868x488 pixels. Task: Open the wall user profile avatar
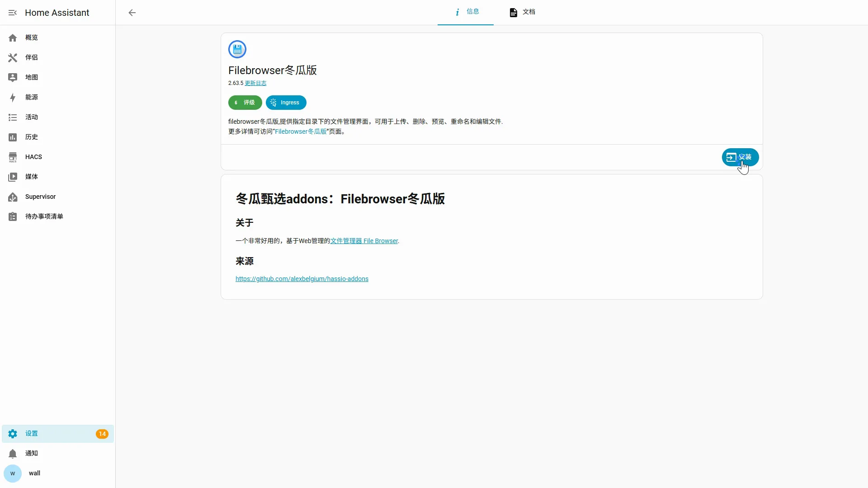pos(13,474)
